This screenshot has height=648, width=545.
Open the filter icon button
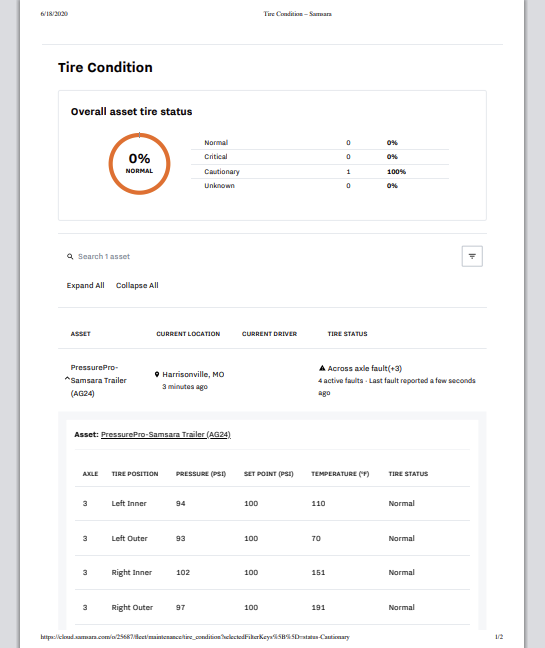(472, 256)
